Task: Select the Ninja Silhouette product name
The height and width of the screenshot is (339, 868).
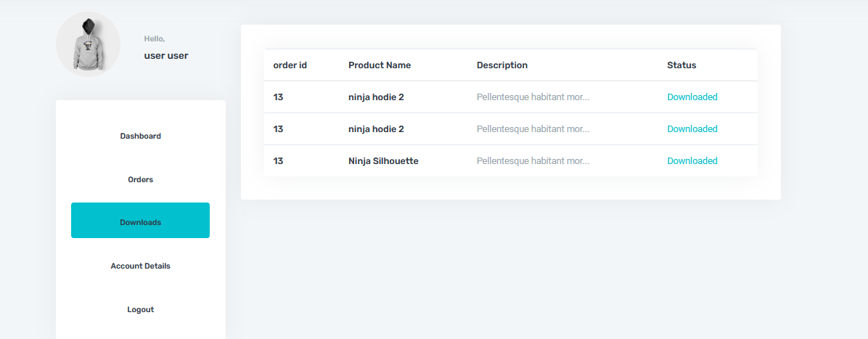Action: tap(383, 161)
